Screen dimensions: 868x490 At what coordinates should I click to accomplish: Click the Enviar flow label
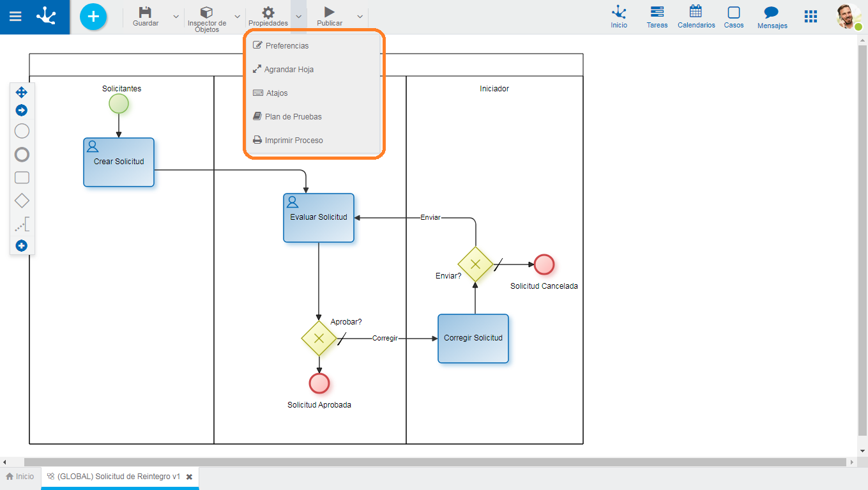tap(430, 217)
